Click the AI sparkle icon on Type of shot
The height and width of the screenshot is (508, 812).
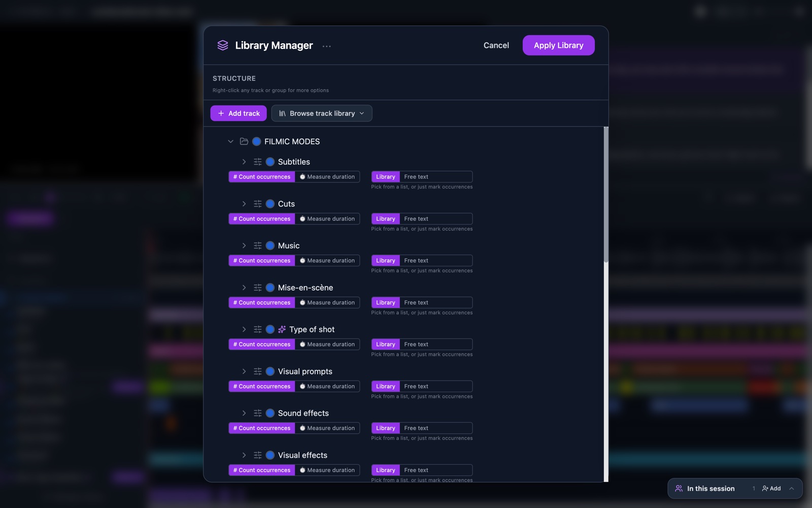coord(282,329)
